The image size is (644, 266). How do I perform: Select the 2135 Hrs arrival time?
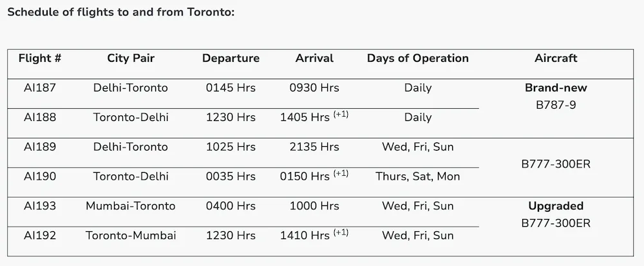pos(314,147)
